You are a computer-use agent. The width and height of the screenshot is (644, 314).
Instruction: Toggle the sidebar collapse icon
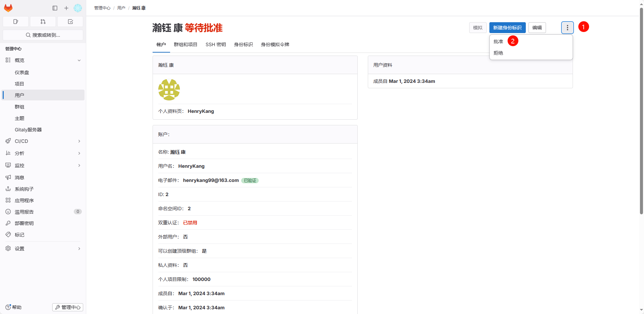tap(55, 8)
